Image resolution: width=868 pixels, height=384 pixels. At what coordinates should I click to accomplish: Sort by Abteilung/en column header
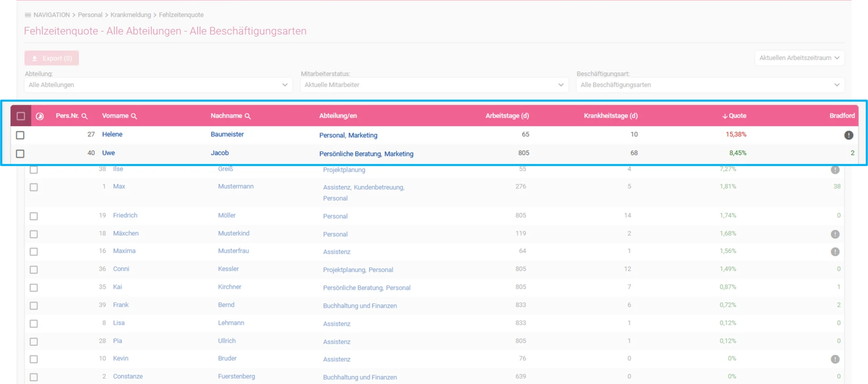(338, 116)
